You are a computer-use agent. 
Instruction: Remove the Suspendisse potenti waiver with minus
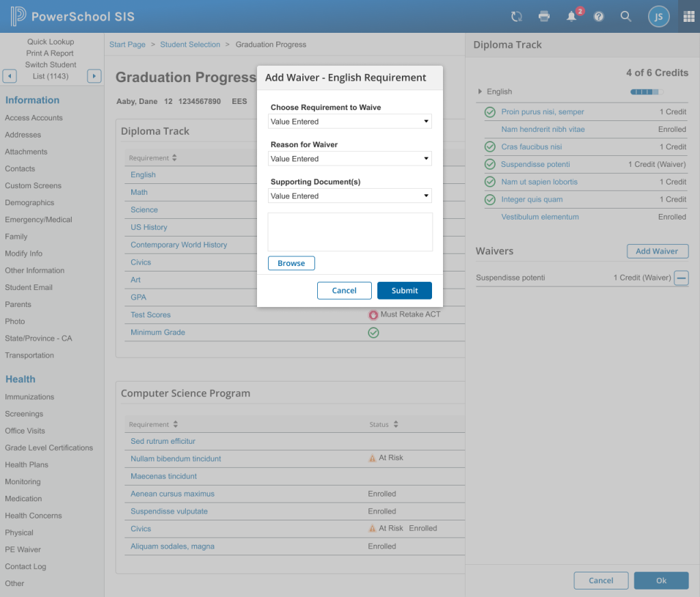pyautogui.click(x=681, y=278)
